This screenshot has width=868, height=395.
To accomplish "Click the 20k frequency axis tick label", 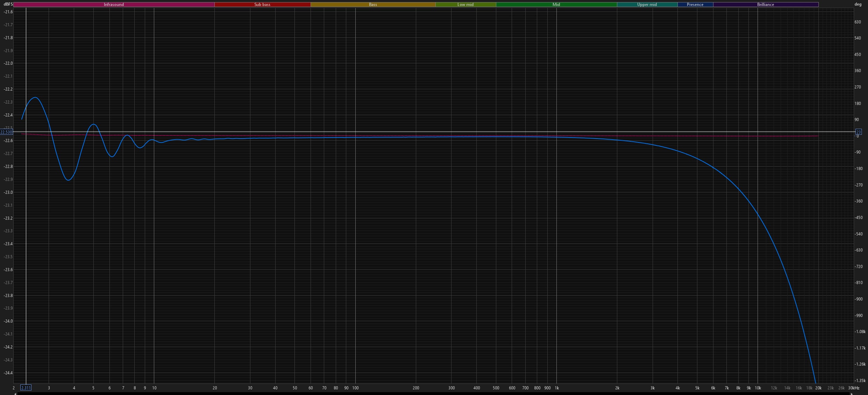I will 818,388.
